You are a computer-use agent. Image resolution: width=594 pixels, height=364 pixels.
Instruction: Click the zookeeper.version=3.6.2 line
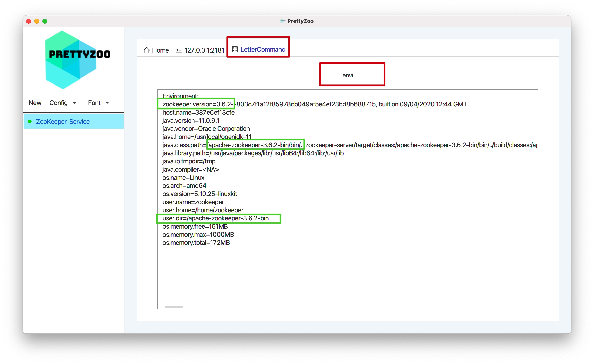[x=315, y=104]
